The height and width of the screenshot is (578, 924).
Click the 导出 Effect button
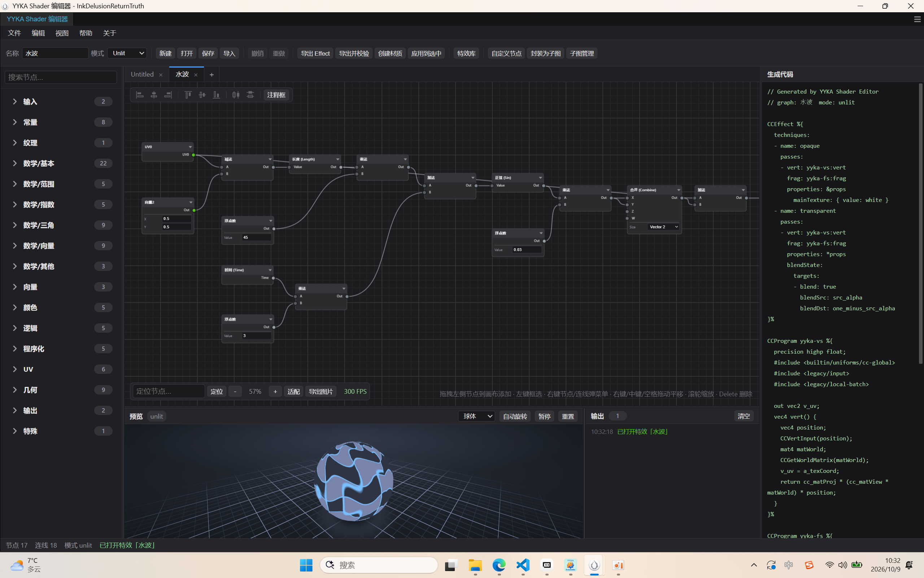coord(315,53)
